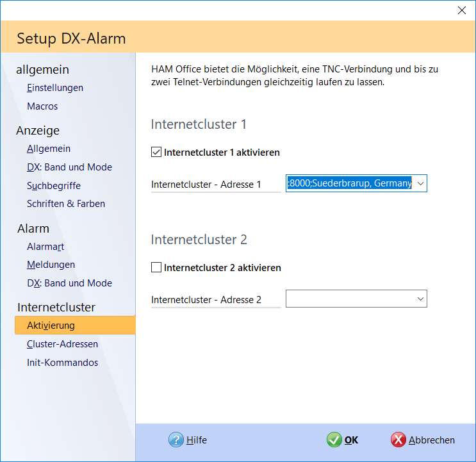Click the allgemein group heading
Viewport: 476px width, 462px height.
42,70
